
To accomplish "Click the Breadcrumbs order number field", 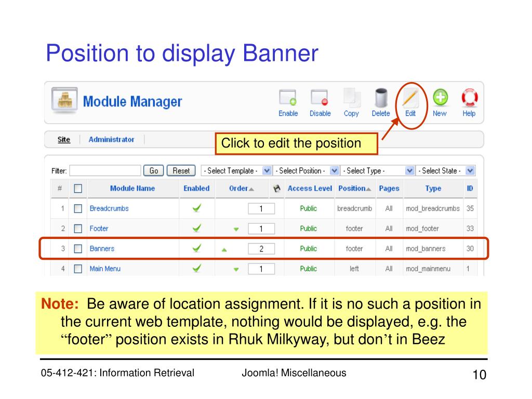I will tap(261, 209).
